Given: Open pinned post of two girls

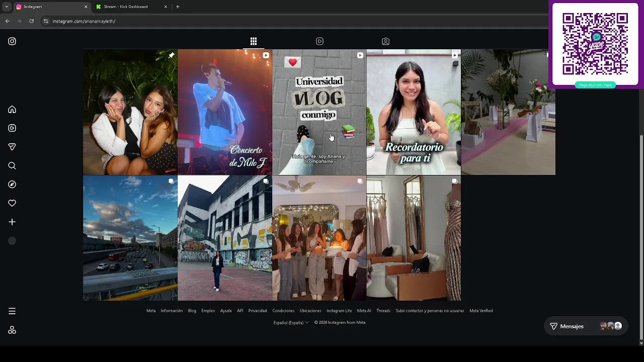Looking at the screenshot, I should [x=130, y=112].
